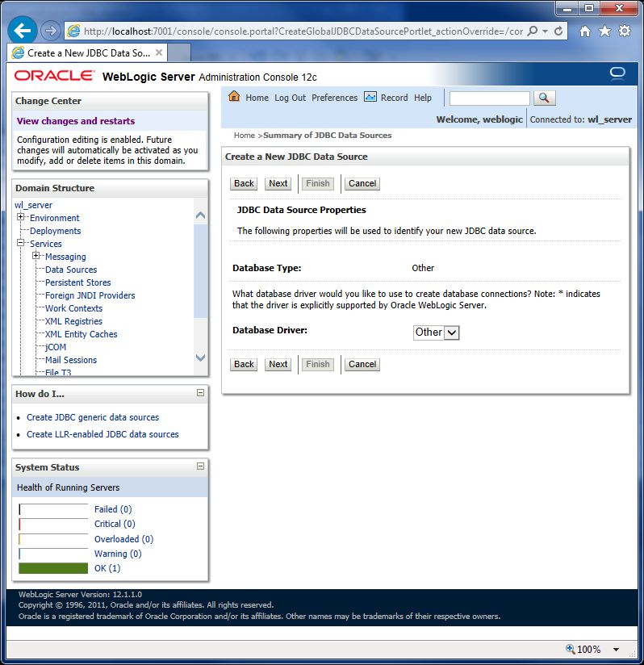The height and width of the screenshot is (665, 644).
Task: Open Data Sources in Domain Structure
Action: pos(71,270)
